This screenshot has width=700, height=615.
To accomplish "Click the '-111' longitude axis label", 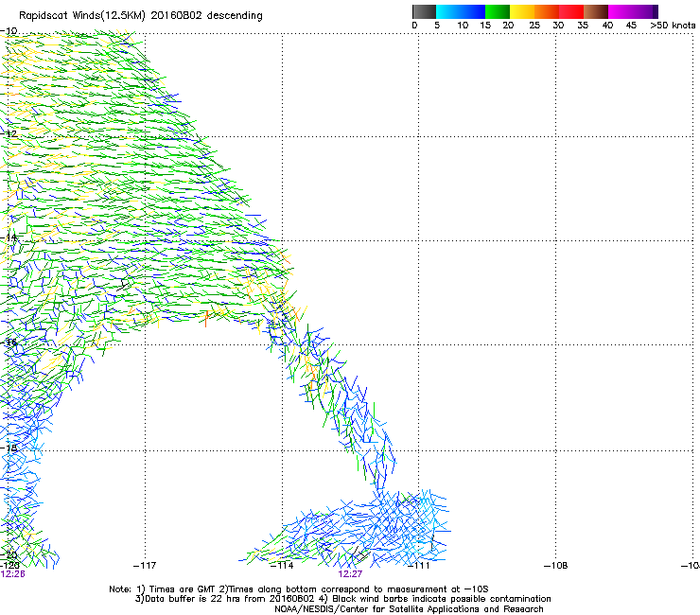I will tap(419, 566).
